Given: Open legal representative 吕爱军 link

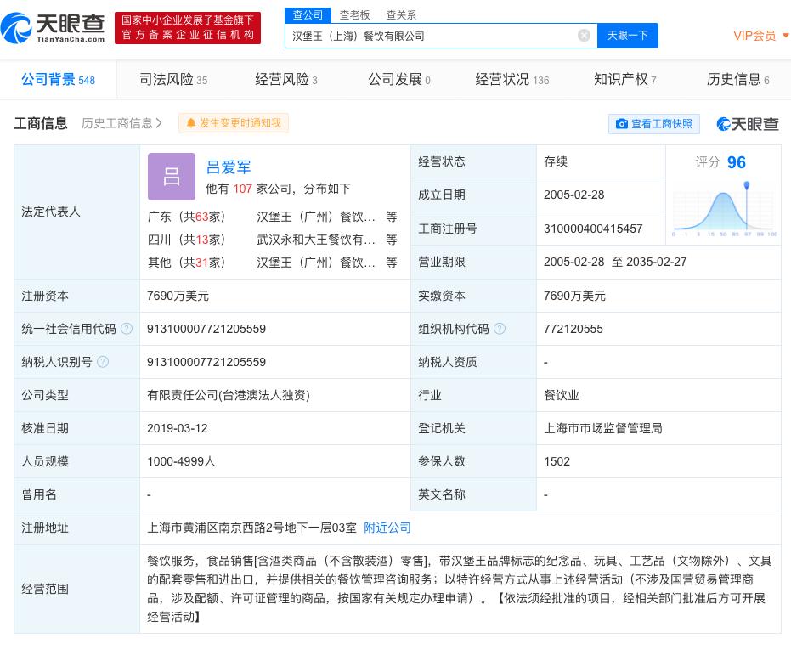Looking at the screenshot, I should click(x=229, y=167).
